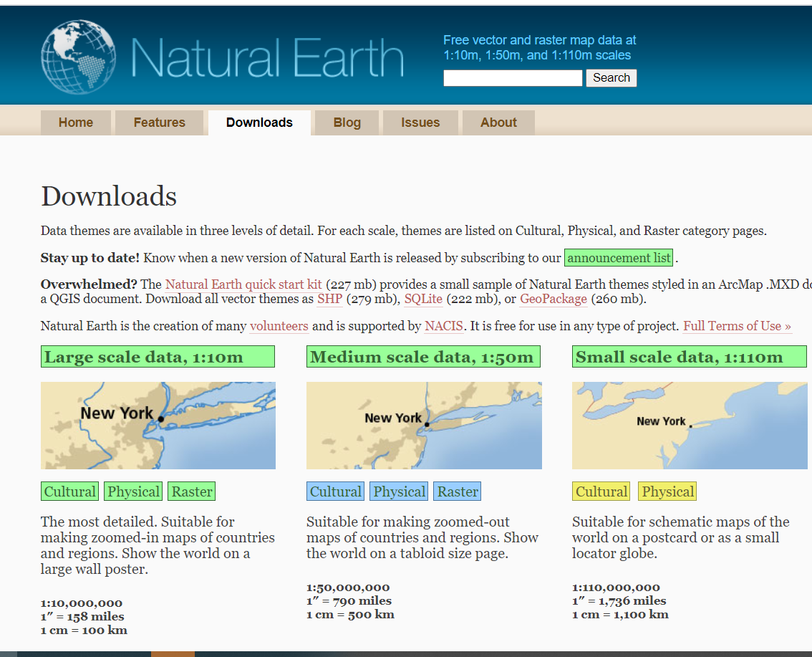Download all vector themes as SHP

point(330,299)
